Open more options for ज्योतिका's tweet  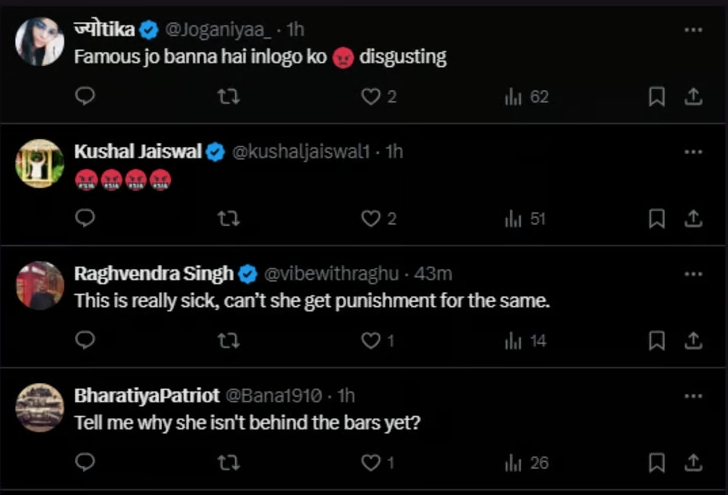tap(692, 30)
